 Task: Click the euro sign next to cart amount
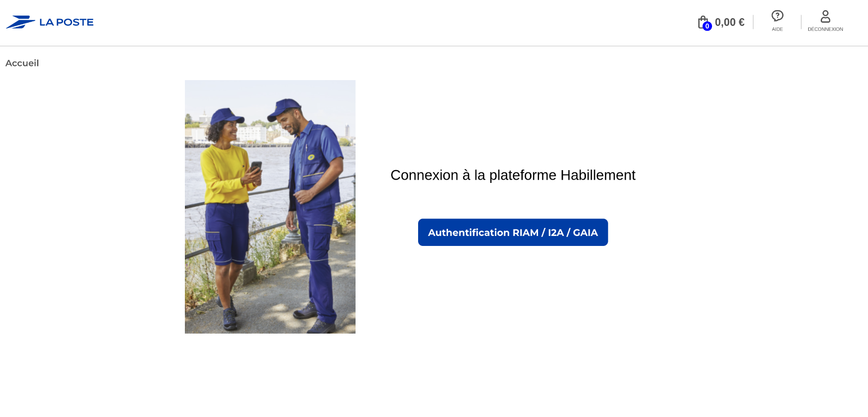point(741,22)
